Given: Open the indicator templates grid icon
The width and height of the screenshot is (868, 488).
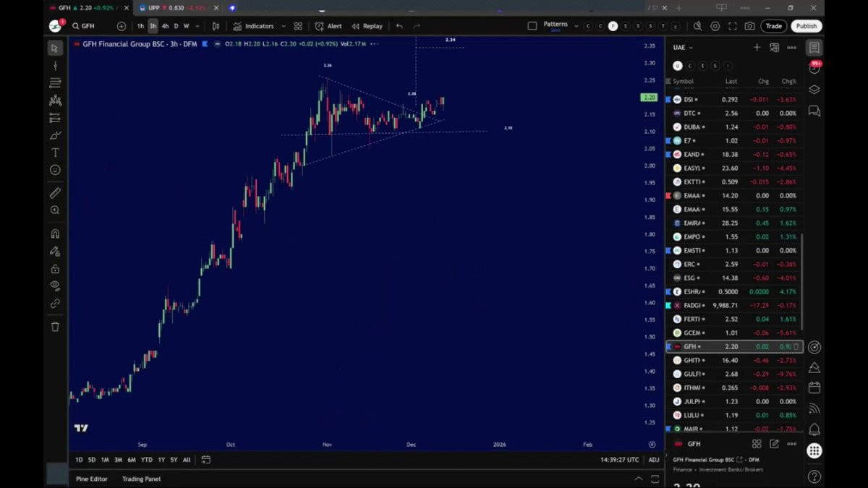Looking at the screenshot, I should [298, 26].
